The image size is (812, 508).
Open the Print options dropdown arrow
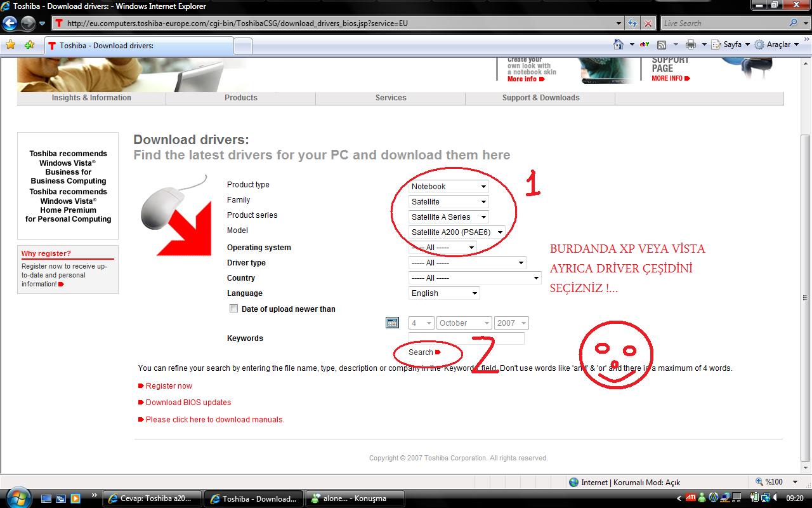704,44
